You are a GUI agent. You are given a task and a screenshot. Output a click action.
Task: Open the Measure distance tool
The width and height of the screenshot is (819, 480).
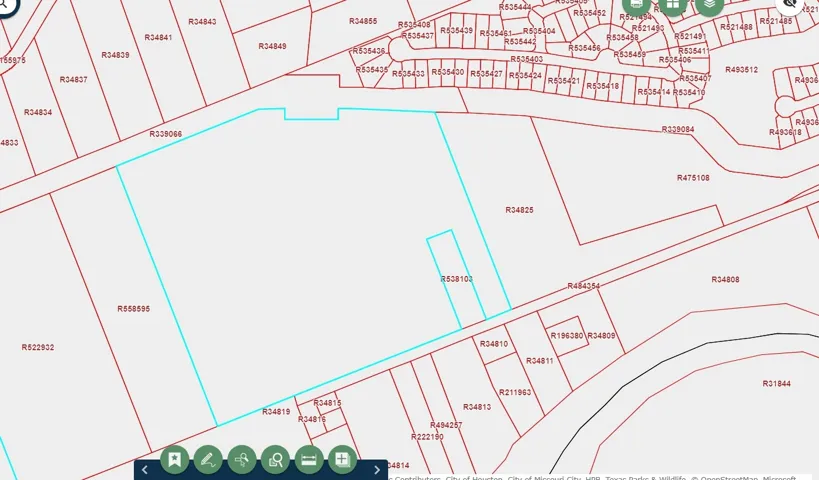(309, 460)
